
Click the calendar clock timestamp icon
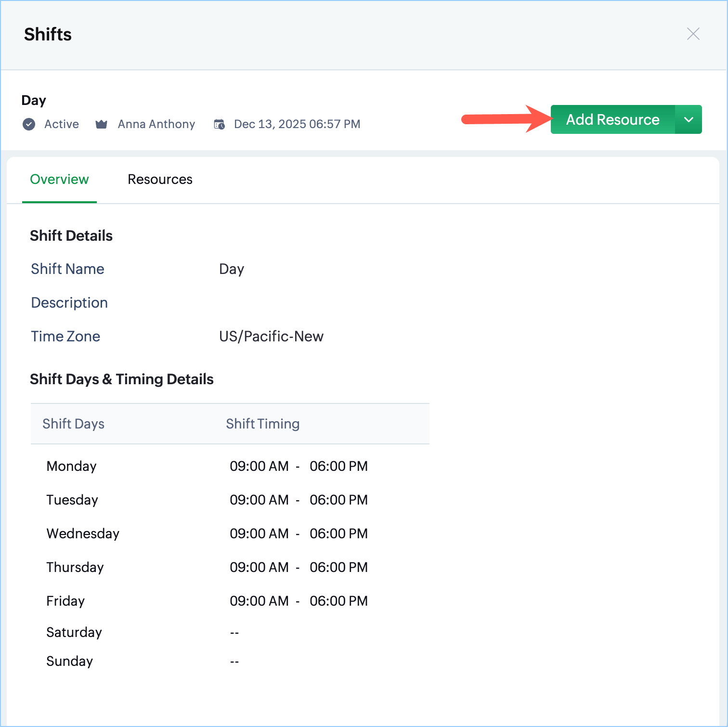pyautogui.click(x=219, y=124)
